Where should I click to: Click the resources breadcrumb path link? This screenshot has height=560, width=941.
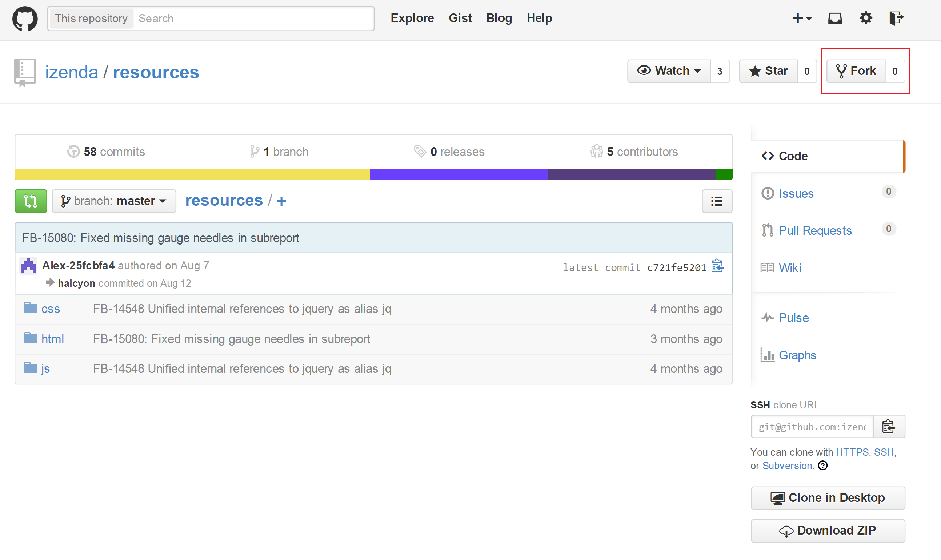[x=224, y=201]
